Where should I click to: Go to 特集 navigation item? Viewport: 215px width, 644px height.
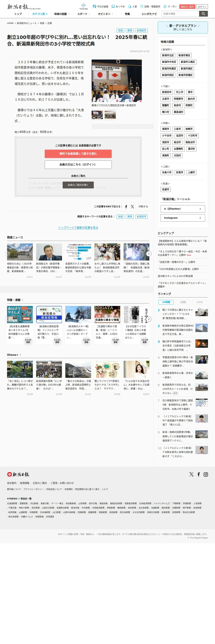(127, 14)
